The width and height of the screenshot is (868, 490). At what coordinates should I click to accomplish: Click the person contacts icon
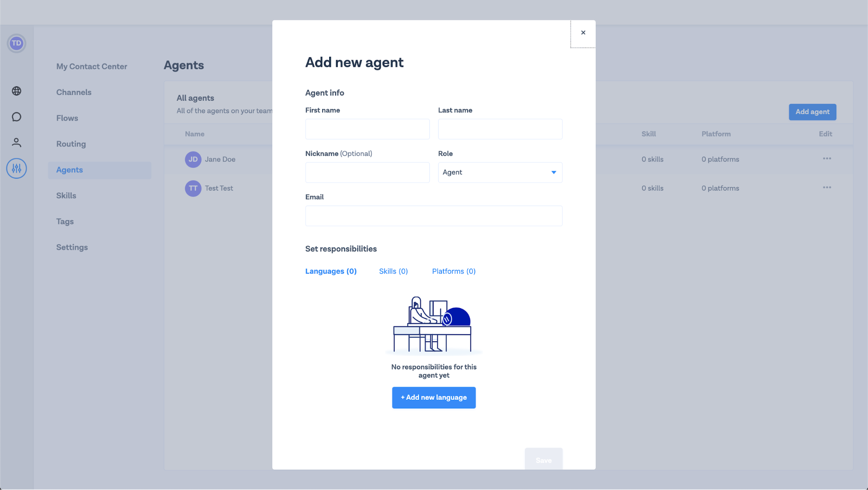tap(17, 142)
